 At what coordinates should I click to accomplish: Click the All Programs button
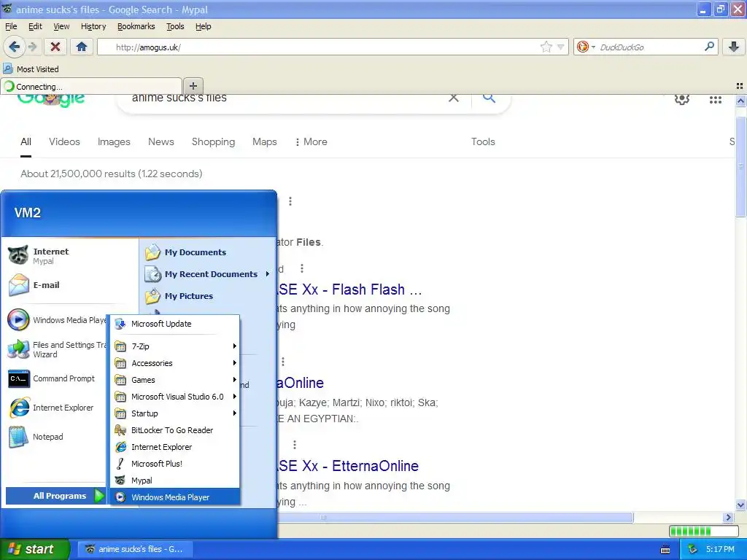pos(55,496)
